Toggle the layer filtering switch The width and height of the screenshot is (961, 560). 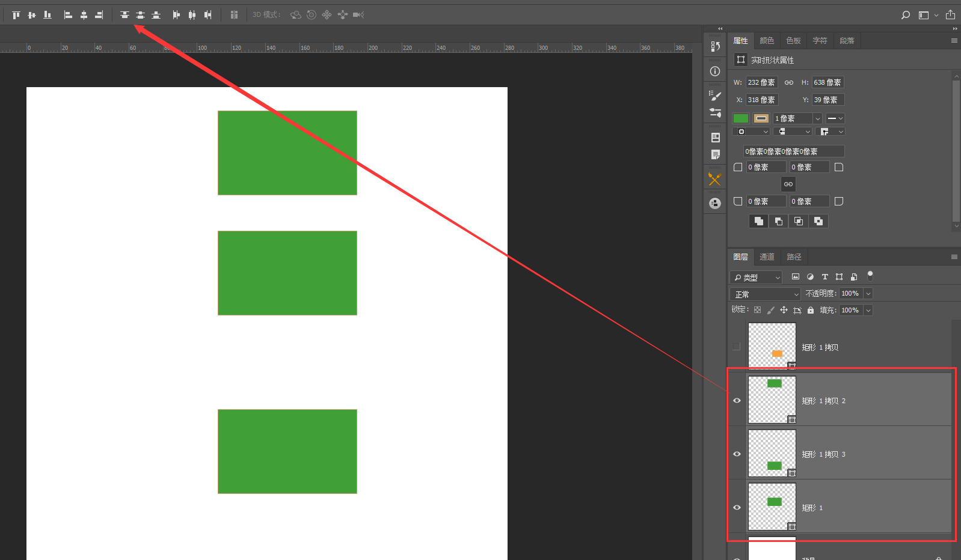pos(870,276)
